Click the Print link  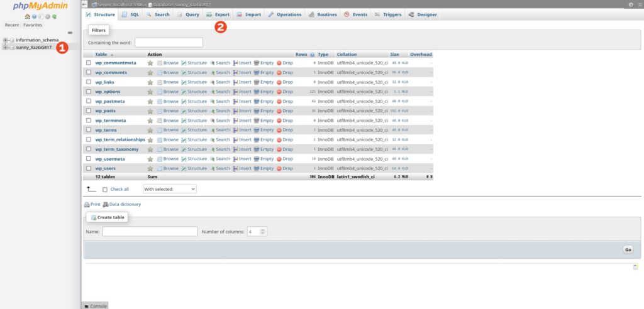(x=96, y=204)
